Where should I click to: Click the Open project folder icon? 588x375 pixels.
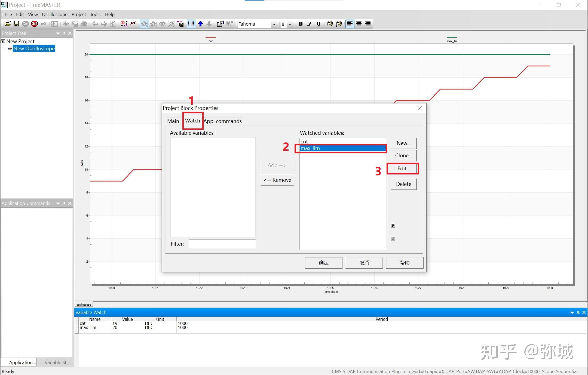(8, 24)
